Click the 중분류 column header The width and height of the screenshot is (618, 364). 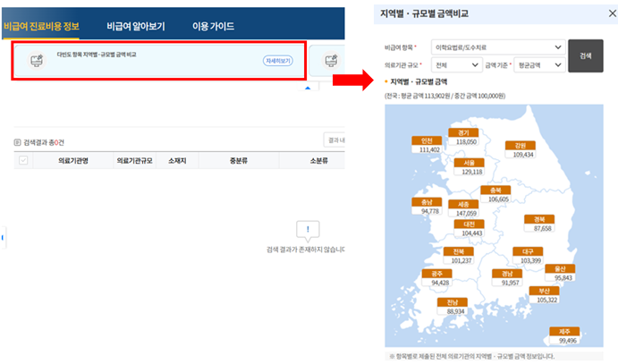239,161
